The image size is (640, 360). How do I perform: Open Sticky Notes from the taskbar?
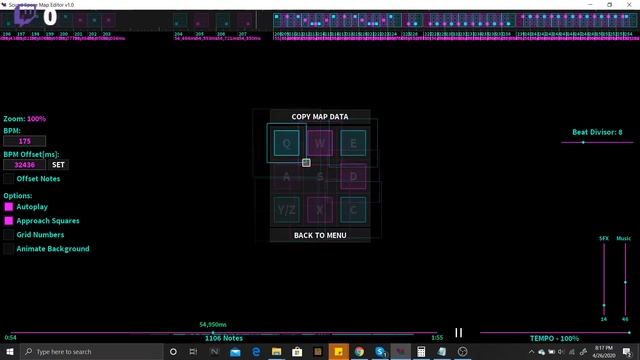[338, 351]
